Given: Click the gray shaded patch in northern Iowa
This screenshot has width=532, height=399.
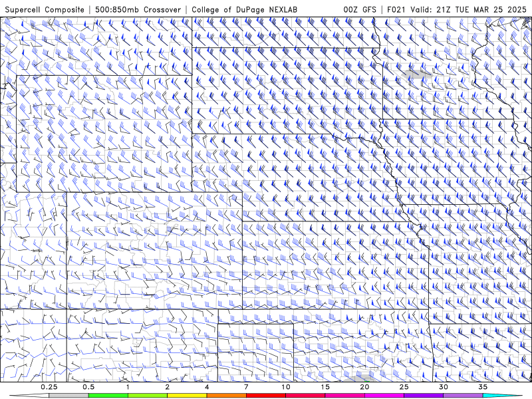Looking at the screenshot, I should pos(416,74).
